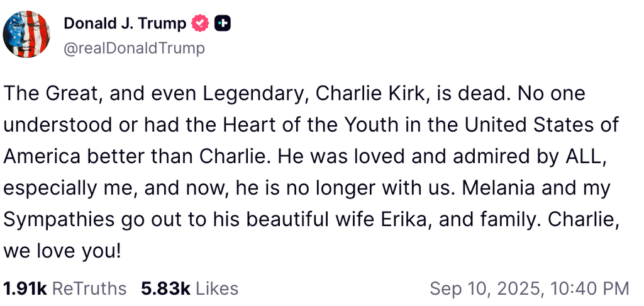This screenshot has width=644, height=306.
Task: Click the 5.83k Likes count number
Action: click(165, 289)
